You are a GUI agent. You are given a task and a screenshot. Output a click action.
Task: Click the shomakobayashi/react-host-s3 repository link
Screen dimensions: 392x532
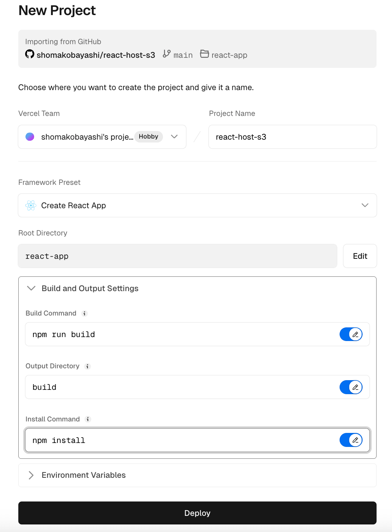point(96,55)
